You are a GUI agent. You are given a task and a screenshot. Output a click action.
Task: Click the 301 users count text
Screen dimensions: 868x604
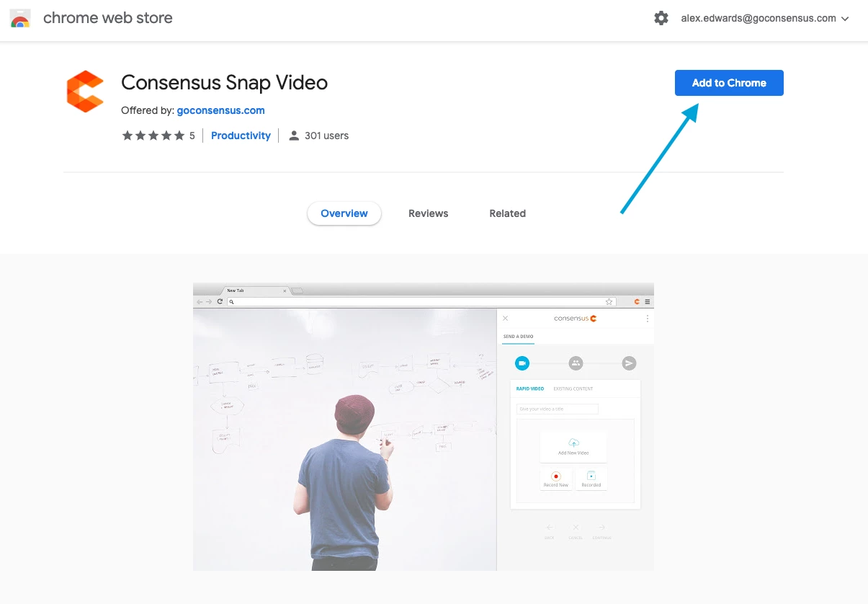[x=326, y=136]
